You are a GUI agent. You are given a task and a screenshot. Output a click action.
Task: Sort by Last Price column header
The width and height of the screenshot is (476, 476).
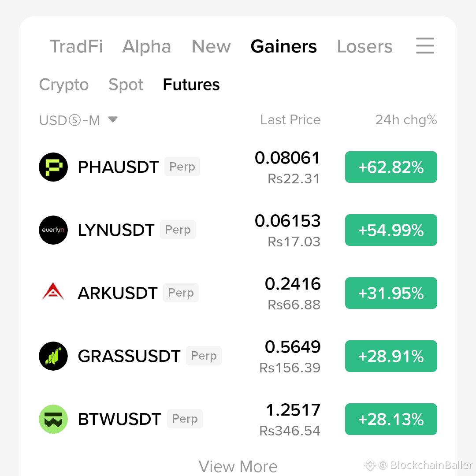point(290,119)
